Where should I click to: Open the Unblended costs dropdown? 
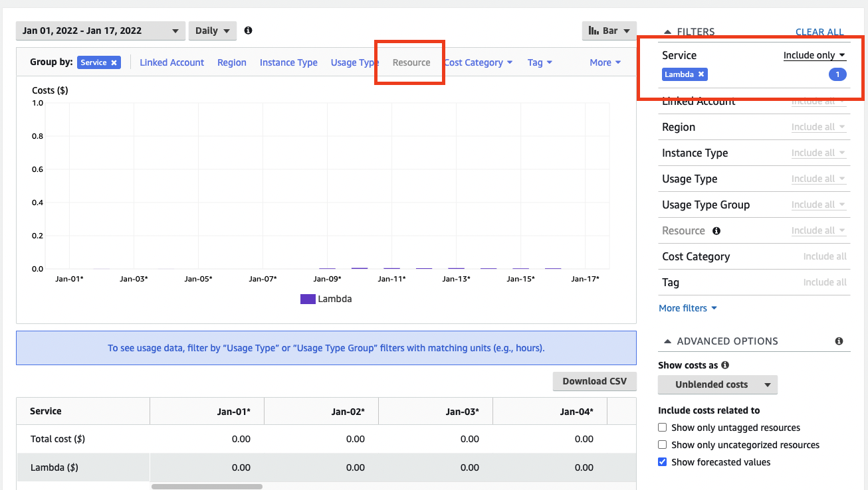(718, 384)
